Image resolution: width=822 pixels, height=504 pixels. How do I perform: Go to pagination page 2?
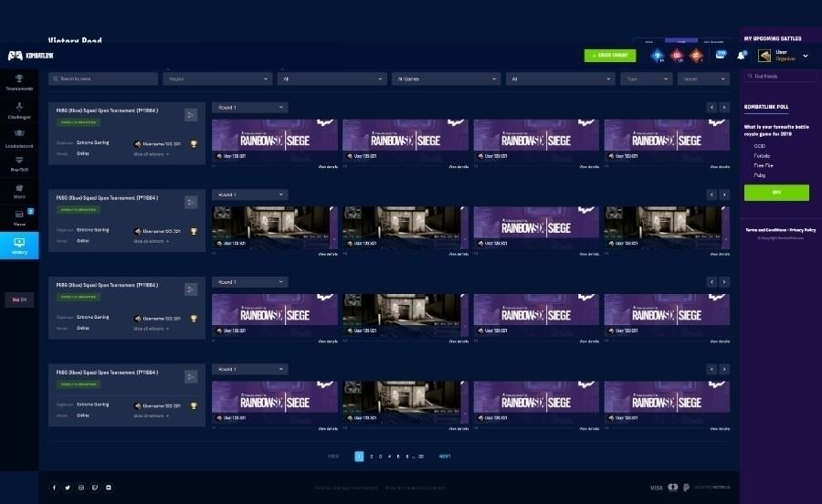(x=371, y=457)
